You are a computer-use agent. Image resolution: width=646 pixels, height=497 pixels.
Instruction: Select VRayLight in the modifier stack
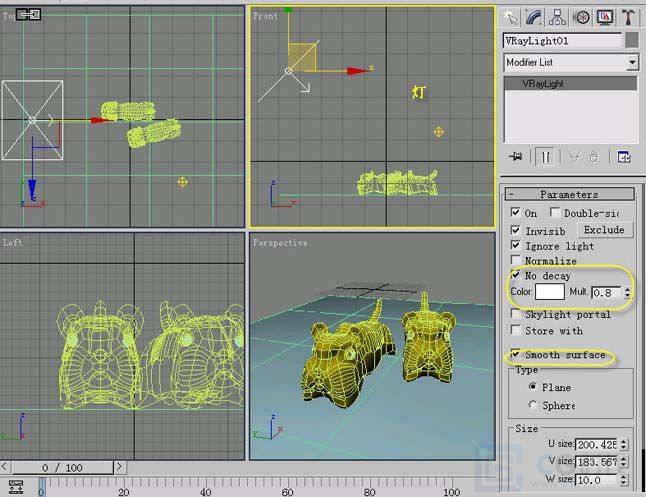tap(544, 84)
